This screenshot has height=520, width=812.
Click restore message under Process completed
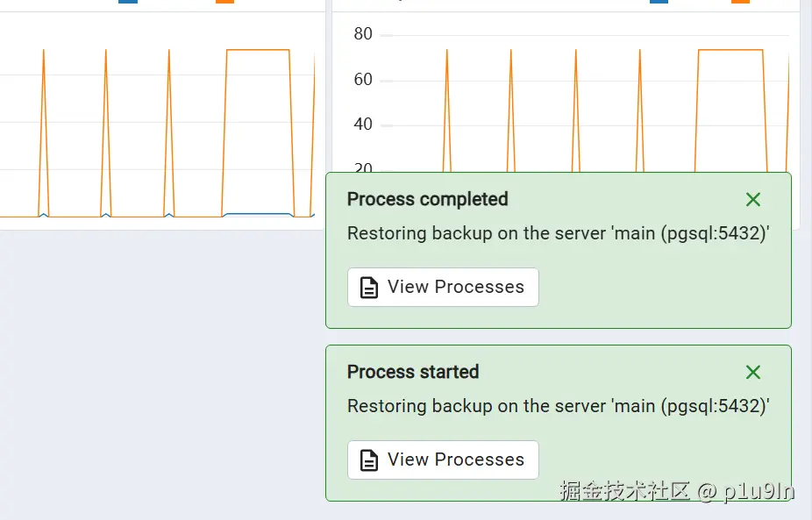[559, 233]
